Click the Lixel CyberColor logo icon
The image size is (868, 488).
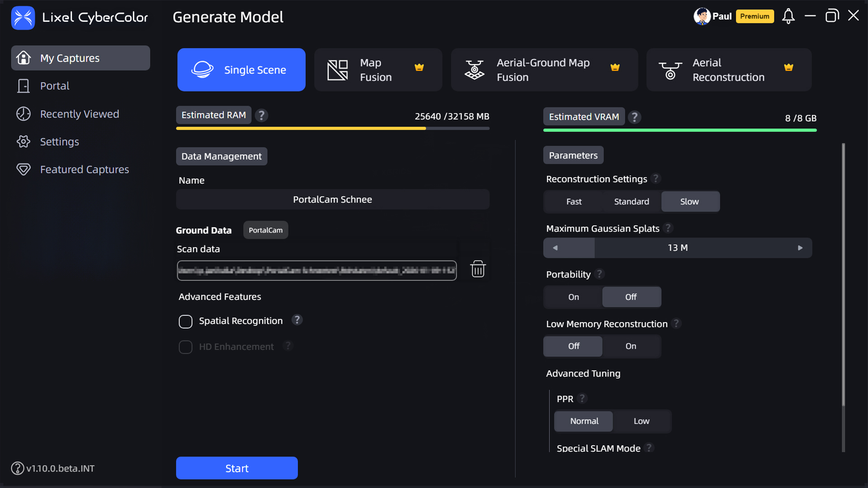[23, 18]
